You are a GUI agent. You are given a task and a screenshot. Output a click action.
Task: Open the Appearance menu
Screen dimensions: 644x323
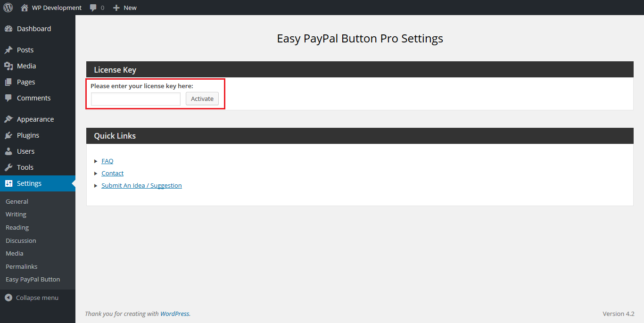(38, 119)
